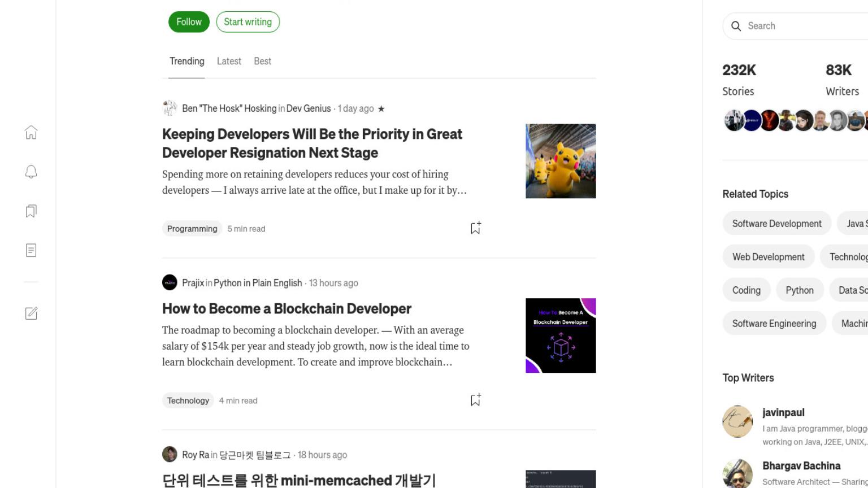Open notifications bell icon
Screen dimensions: 868x488
point(31,172)
